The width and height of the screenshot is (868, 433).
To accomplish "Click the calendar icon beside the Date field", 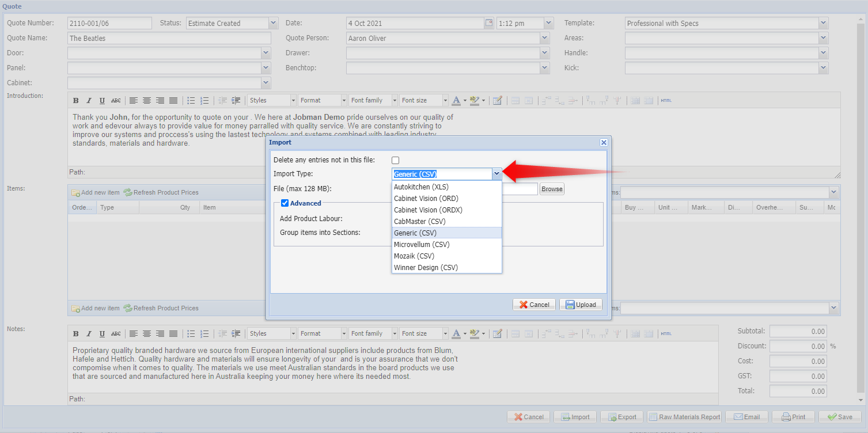I will (489, 23).
